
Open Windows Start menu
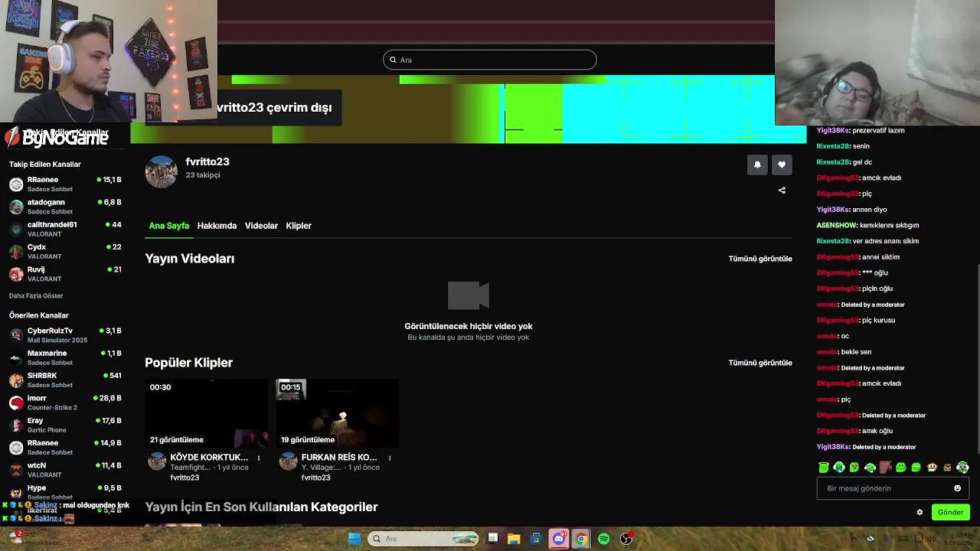[354, 539]
